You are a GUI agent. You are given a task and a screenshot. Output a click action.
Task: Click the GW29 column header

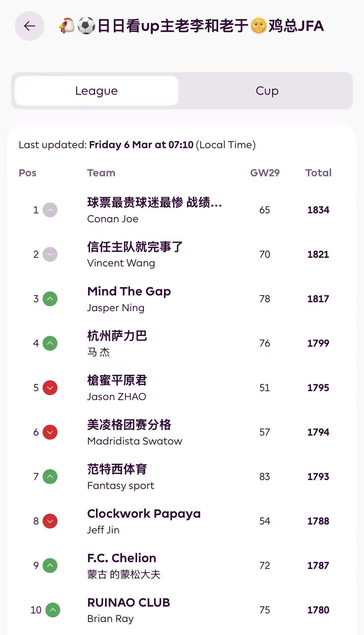pos(265,173)
